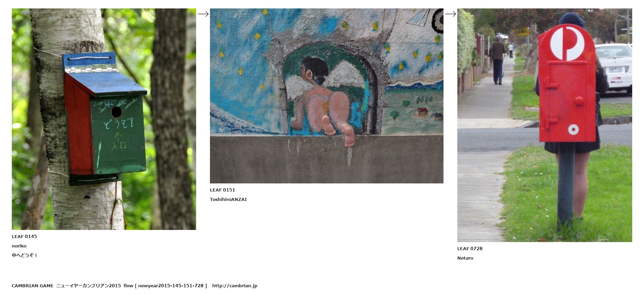Click the ニューイヤーカンブリアン2015 text
This screenshot has height=294, width=644.
coord(88,286)
